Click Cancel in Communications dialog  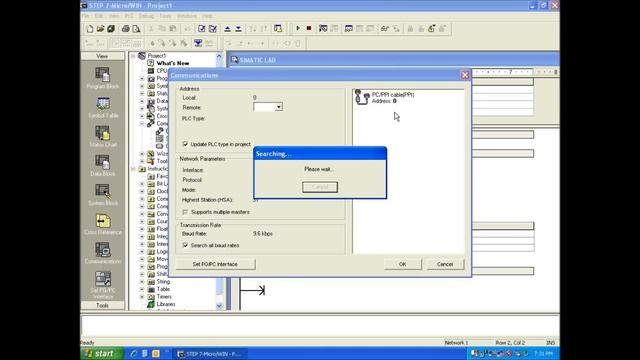point(445,264)
